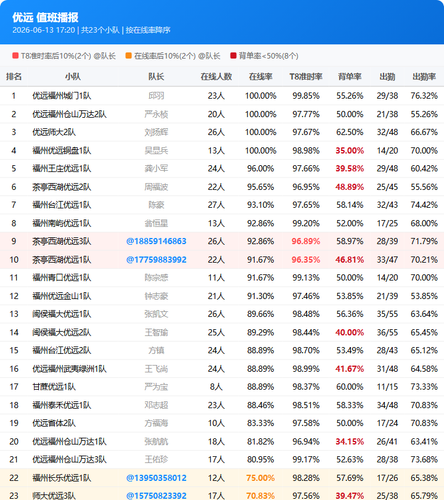This screenshot has height=500, width=444.
Task: Click the 小队 column header
Action: click(73, 77)
